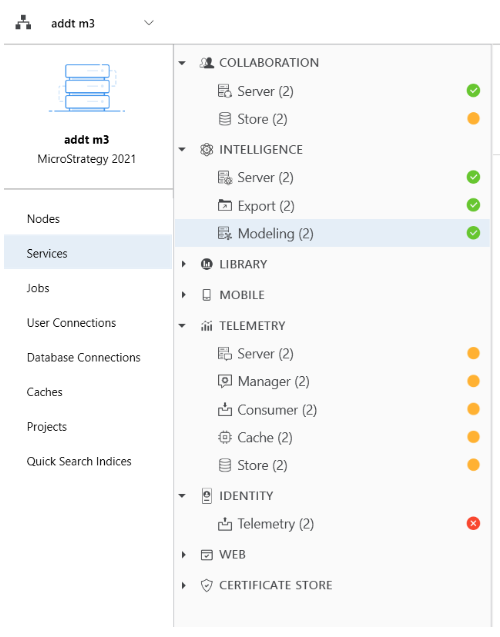The height and width of the screenshot is (637, 500).
Task: Open the addt m3 environment dropdown
Action: point(149,23)
